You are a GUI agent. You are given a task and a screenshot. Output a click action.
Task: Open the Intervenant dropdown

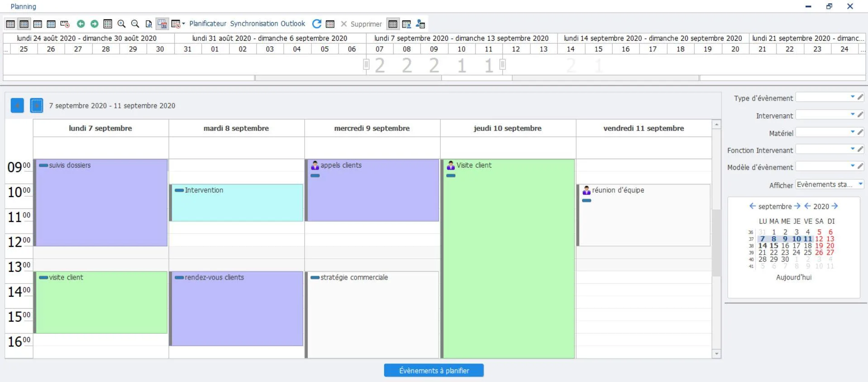[x=853, y=115]
